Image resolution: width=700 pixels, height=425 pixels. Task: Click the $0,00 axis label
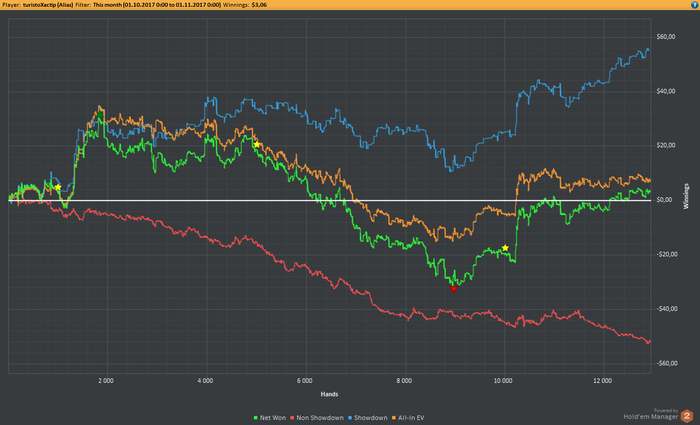[x=664, y=200]
